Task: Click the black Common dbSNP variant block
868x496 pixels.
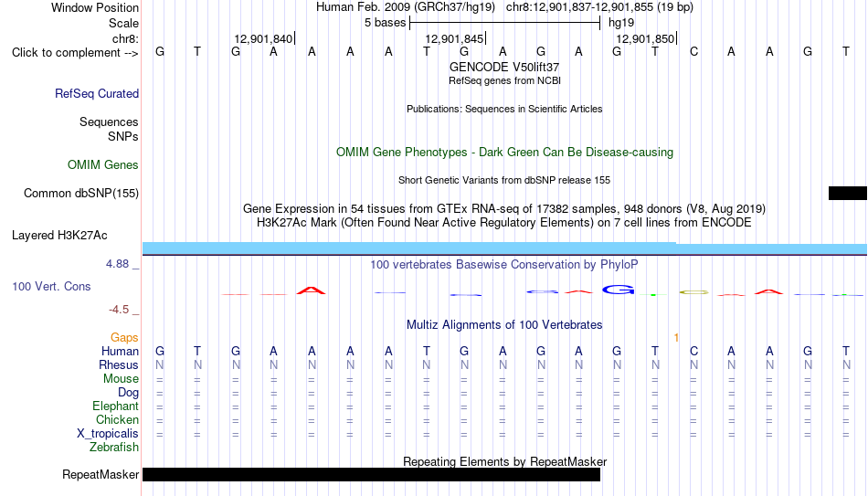Action: tap(848, 194)
